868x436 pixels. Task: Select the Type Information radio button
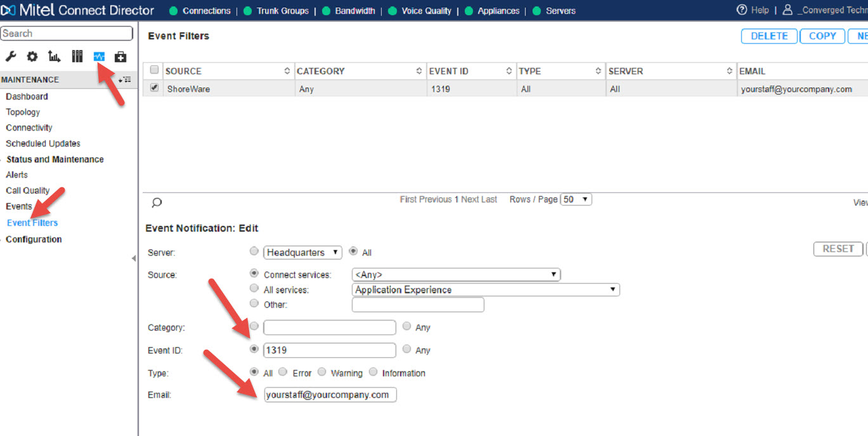click(373, 372)
